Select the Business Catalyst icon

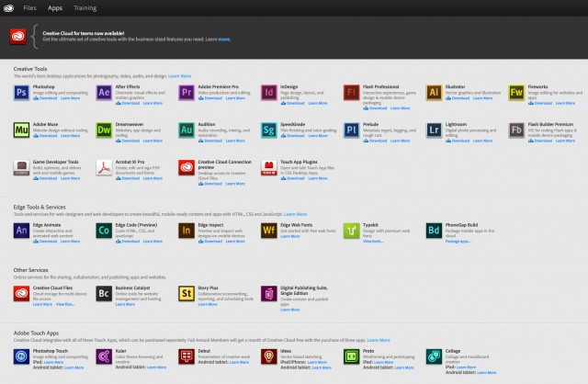click(x=105, y=294)
